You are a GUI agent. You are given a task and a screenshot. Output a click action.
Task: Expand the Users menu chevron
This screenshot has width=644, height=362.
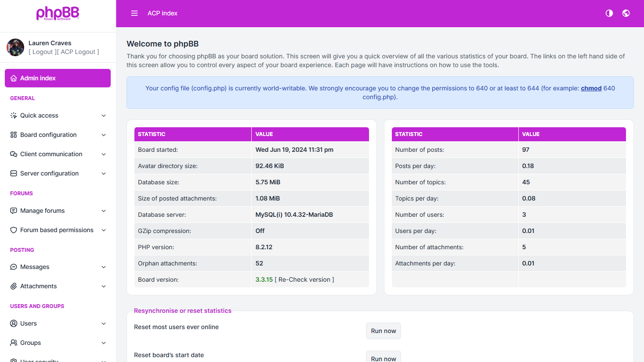(x=104, y=323)
